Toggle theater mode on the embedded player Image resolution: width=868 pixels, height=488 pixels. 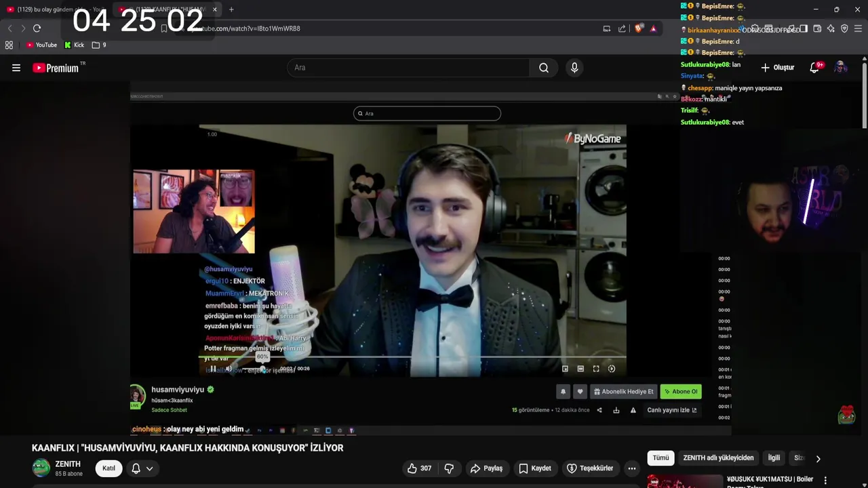[580, 369]
